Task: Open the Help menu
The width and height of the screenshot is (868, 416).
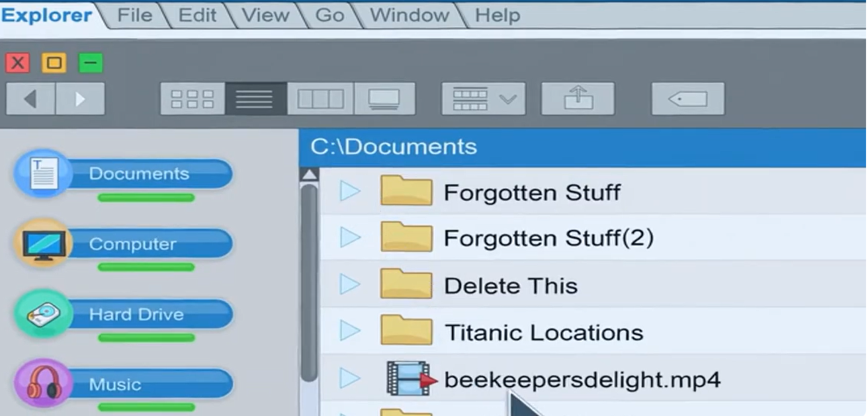Action: pos(497,15)
